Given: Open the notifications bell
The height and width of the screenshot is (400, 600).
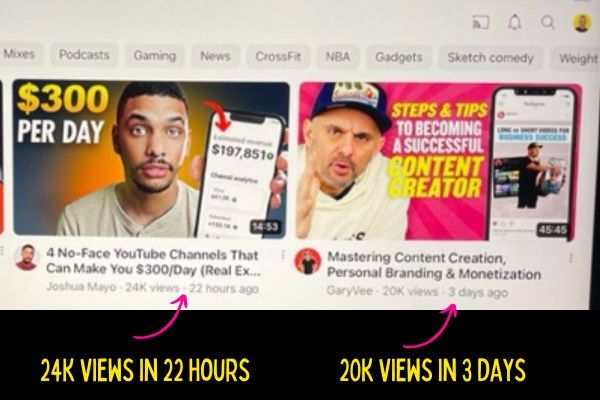Looking at the screenshot, I should [x=514, y=22].
